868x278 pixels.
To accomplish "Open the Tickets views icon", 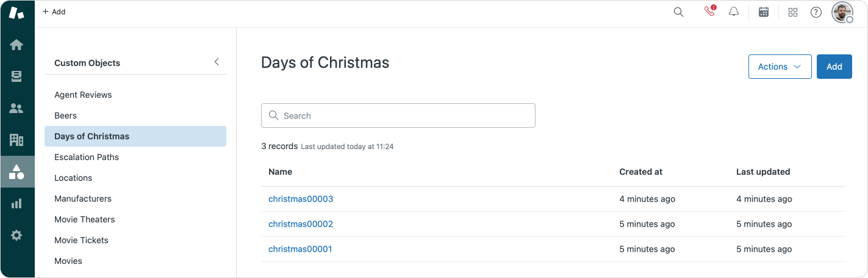I will pos(16,76).
